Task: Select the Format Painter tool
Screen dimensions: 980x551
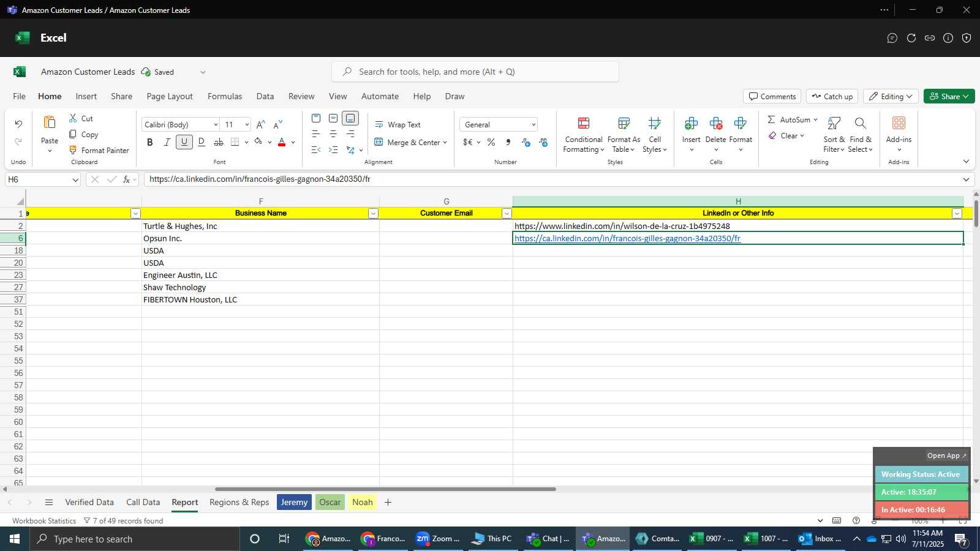Action: 99,150
